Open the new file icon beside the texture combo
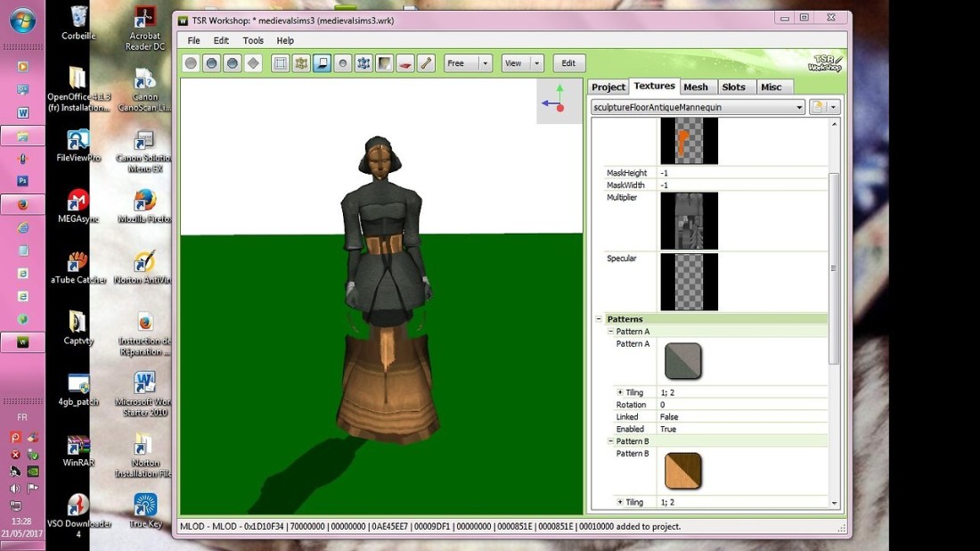The image size is (980, 551). [x=817, y=107]
